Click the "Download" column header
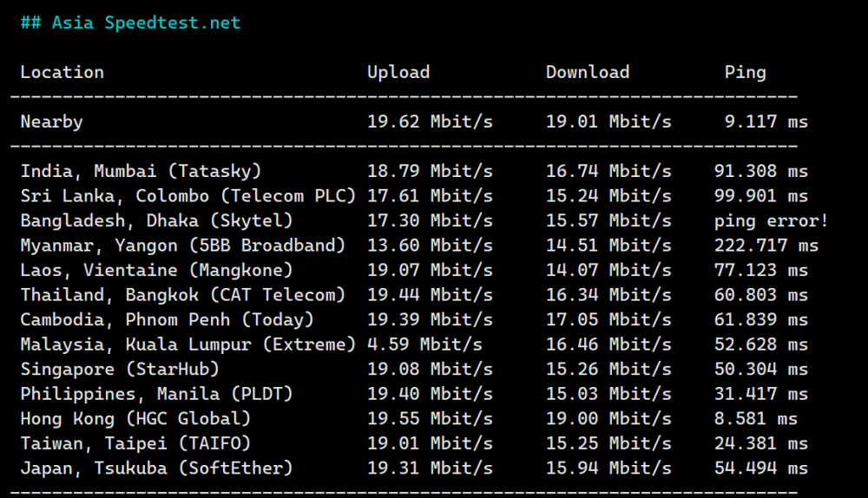Screen dimensions: 868x498 pyautogui.click(x=588, y=73)
